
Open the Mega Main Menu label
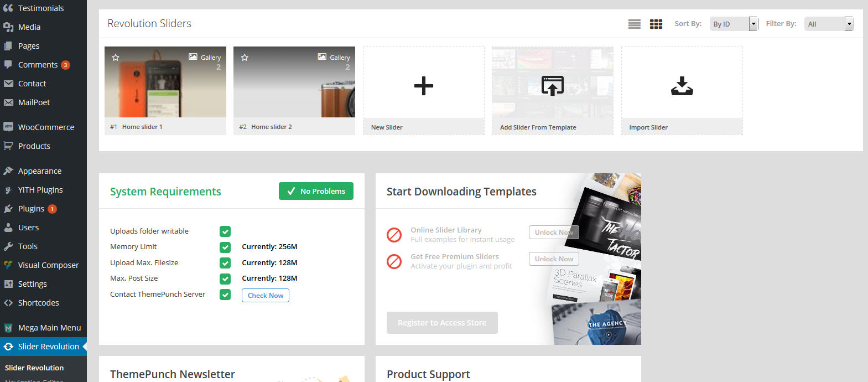[49, 328]
